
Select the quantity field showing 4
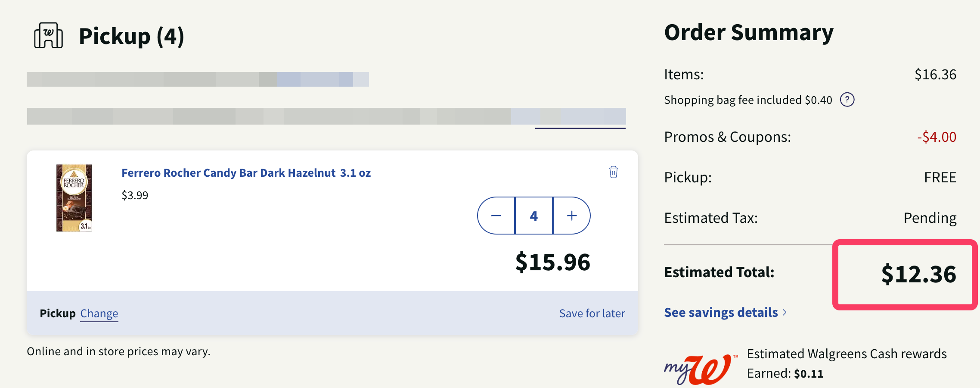[533, 216]
